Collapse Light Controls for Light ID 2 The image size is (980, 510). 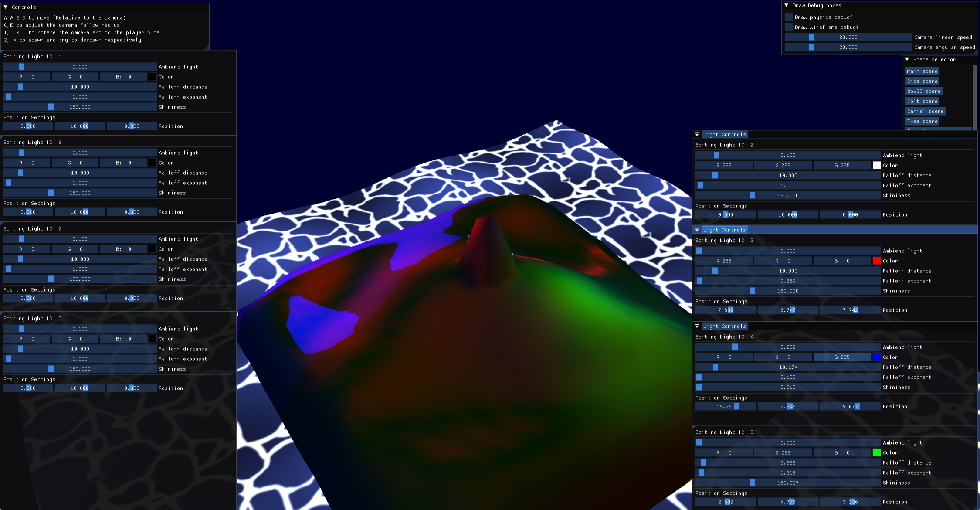[x=697, y=134]
